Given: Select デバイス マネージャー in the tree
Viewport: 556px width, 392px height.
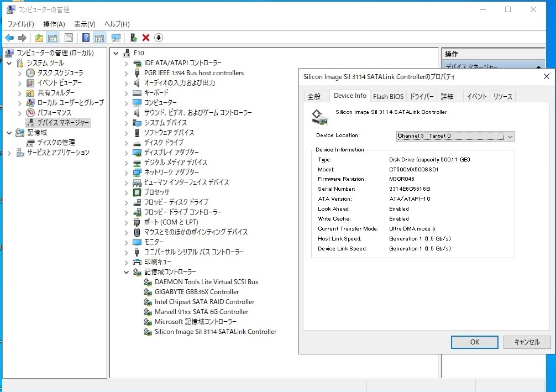Looking at the screenshot, I should coord(63,123).
